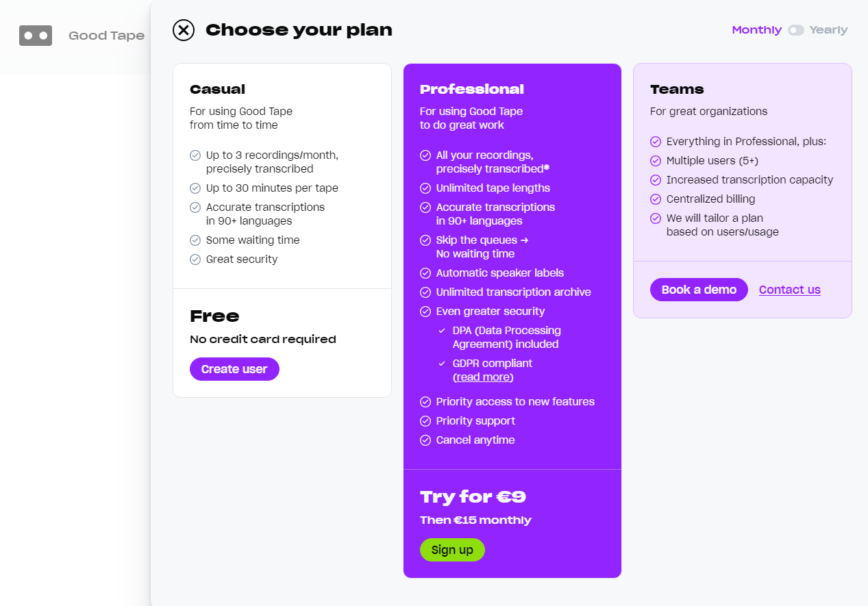Toggle the Monthly/Yearly billing switch
The height and width of the screenshot is (606, 868).
point(795,30)
